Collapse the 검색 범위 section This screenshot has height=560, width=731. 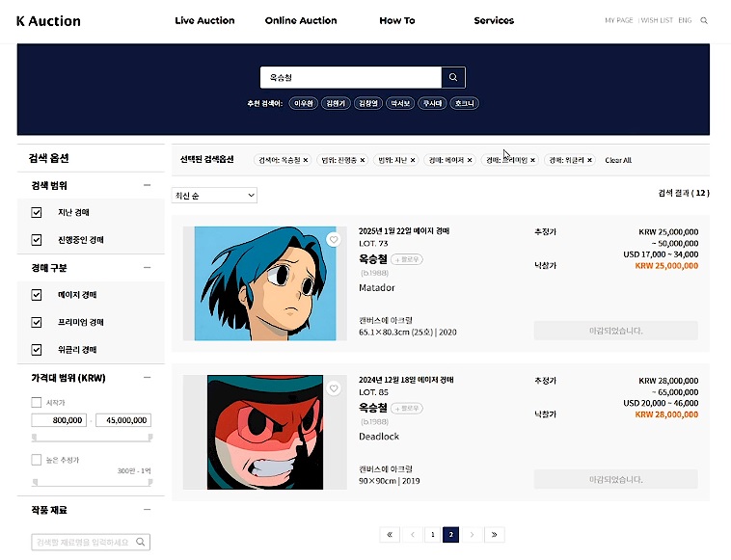click(148, 185)
